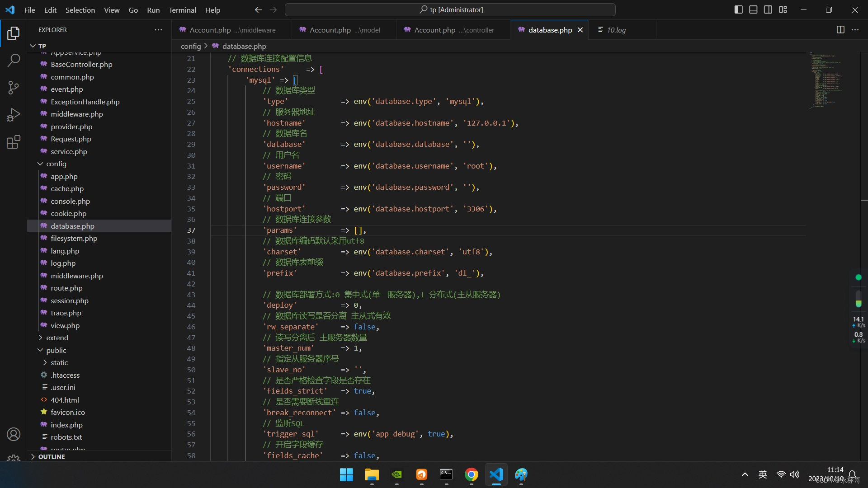Open the volume control tray icon
The image size is (868, 488).
point(795,474)
